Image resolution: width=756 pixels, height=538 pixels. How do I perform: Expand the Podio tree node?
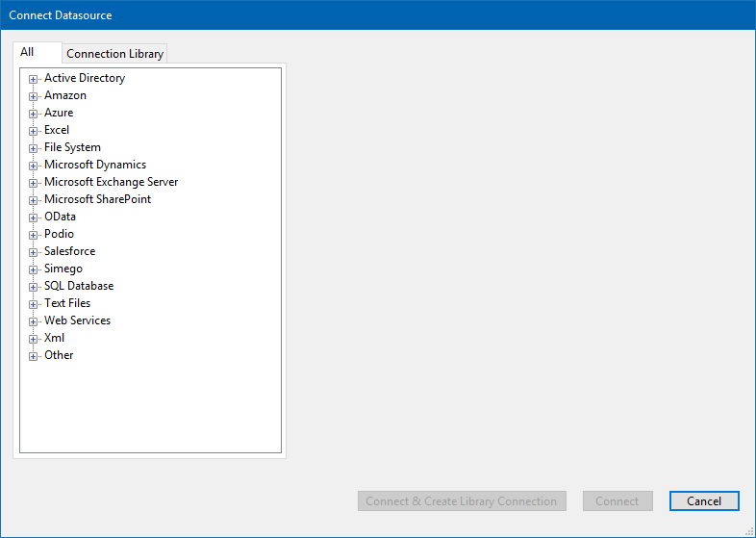(x=33, y=235)
